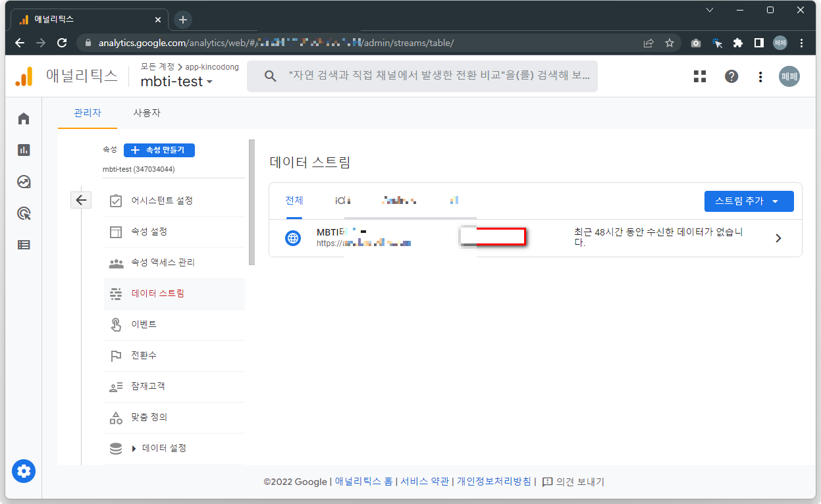This screenshot has width=821, height=504.
Task: Open the Reports icon in the left navigation
Action: coord(24,150)
